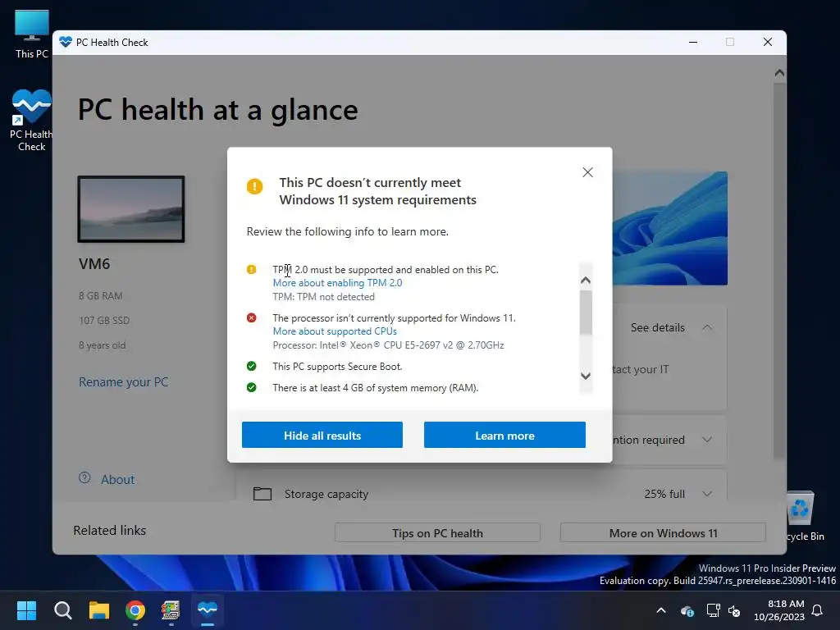Open More about supported CPUs link

[335, 331]
